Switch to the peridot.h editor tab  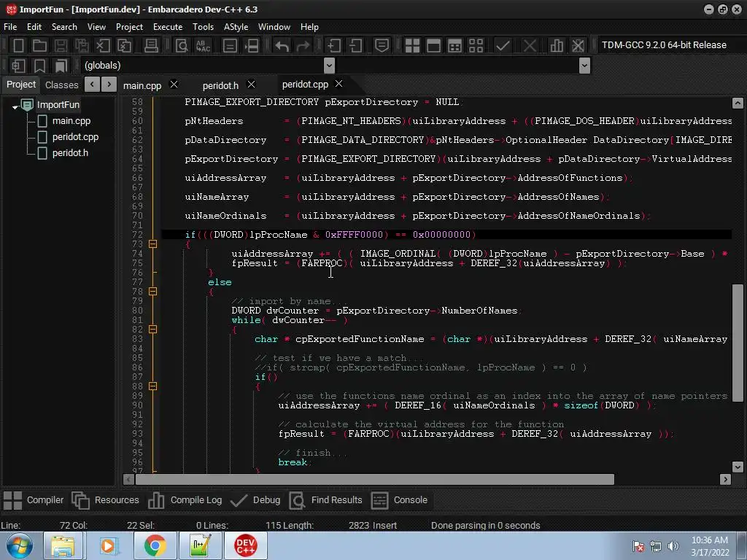(220, 85)
